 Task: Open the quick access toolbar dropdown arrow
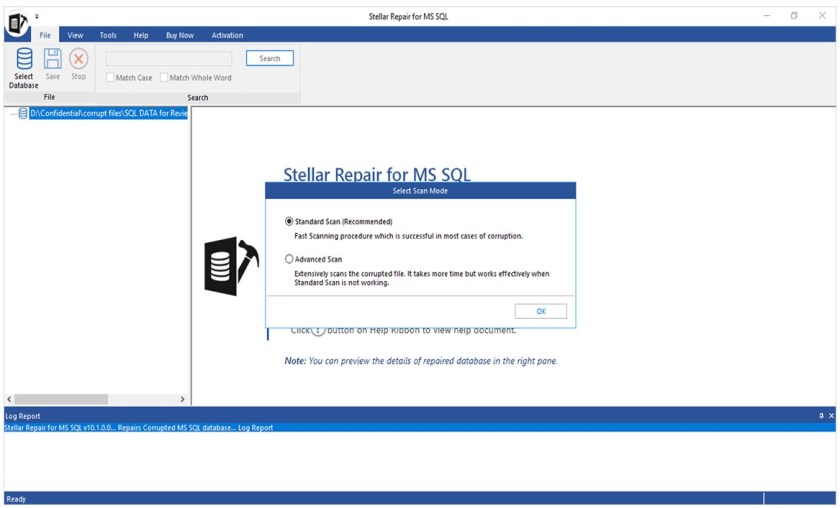point(37,17)
